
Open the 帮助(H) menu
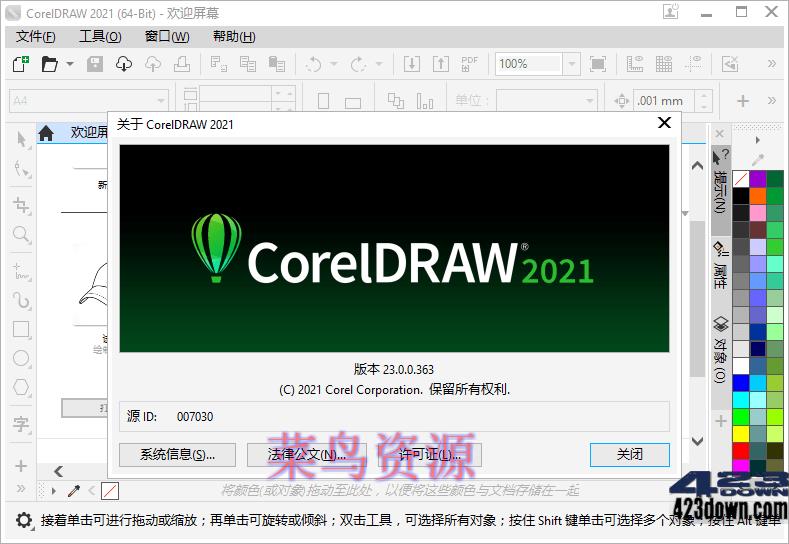[x=234, y=36]
